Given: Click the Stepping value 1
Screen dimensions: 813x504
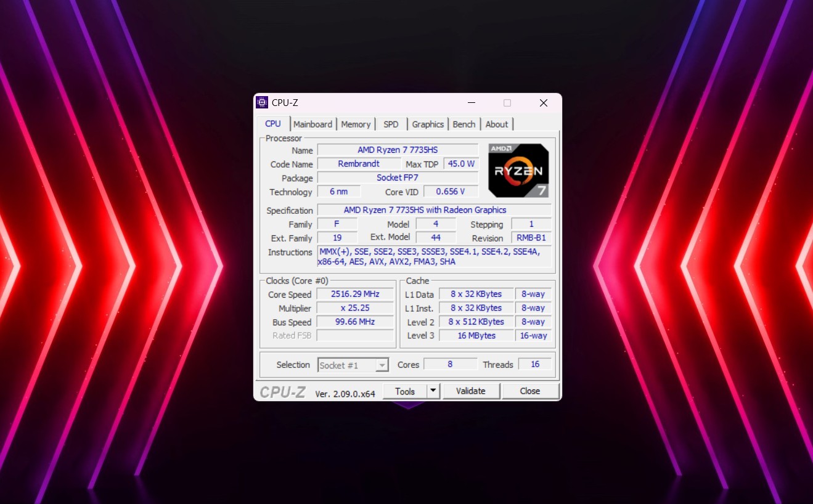Looking at the screenshot, I should click(531, 224).
